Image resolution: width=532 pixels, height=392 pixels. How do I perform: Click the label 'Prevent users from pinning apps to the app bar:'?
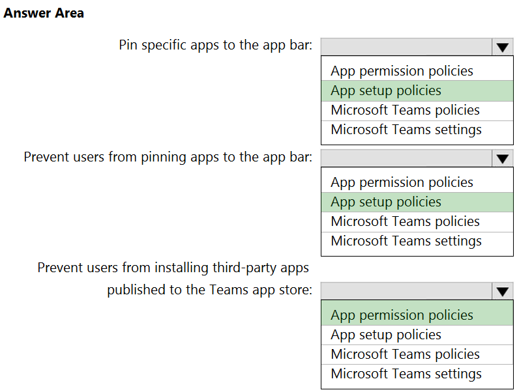pyautogui.click(x=168, y=157)
